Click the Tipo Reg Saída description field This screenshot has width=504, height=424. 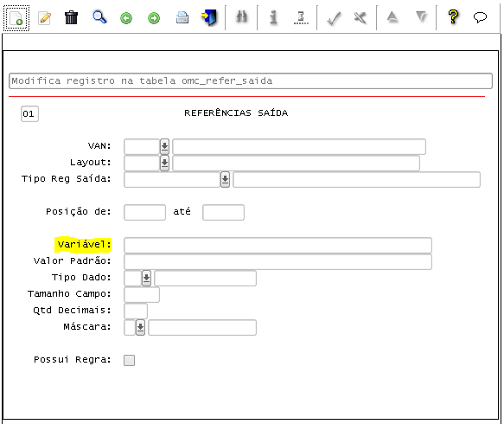[357, 179]
